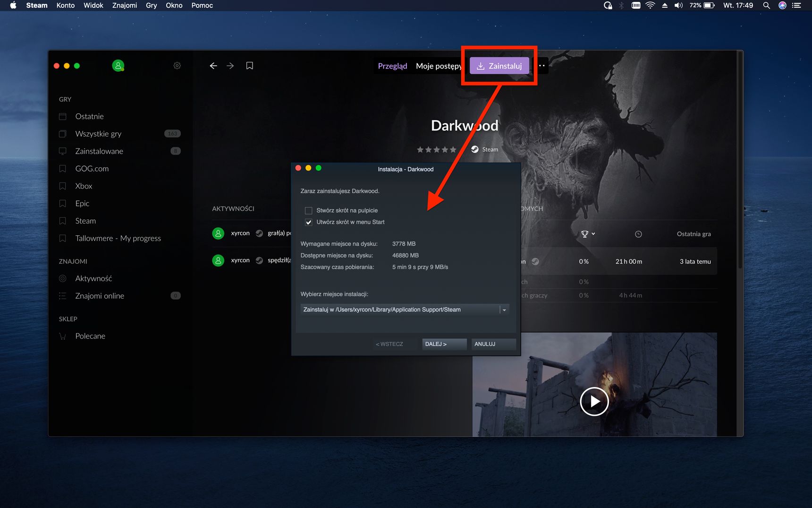The image size is (812, 508).
Task: Click the ANULUJ button
Action: click(x=493, y=344)
